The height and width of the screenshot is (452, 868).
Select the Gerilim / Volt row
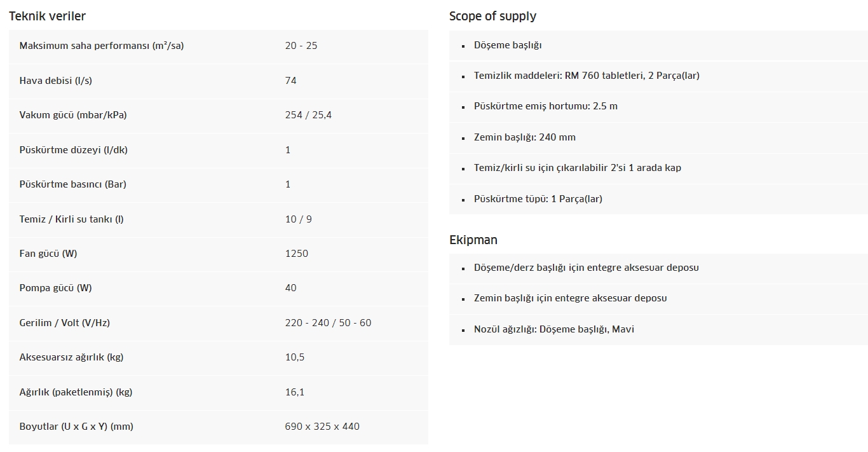click(219, 323)
